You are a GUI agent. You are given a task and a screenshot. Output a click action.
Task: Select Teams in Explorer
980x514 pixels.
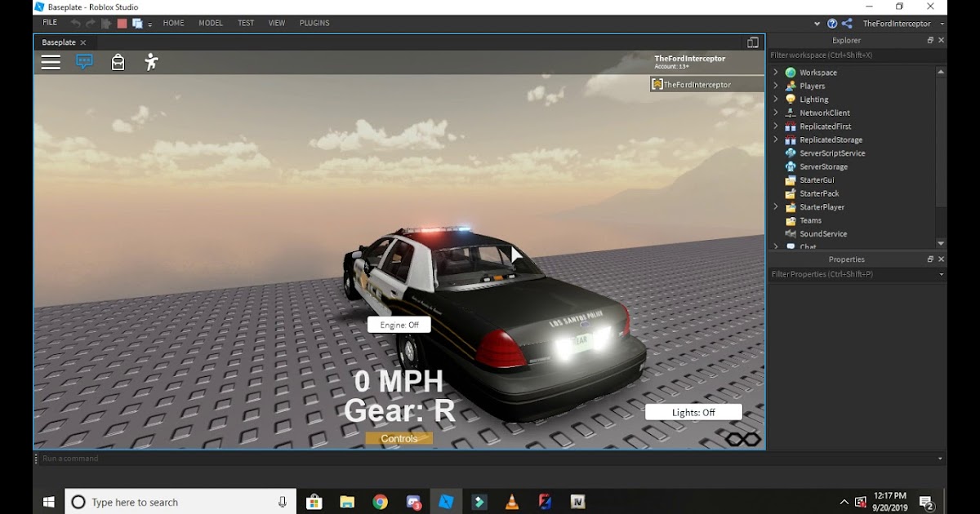coord(810,220)
